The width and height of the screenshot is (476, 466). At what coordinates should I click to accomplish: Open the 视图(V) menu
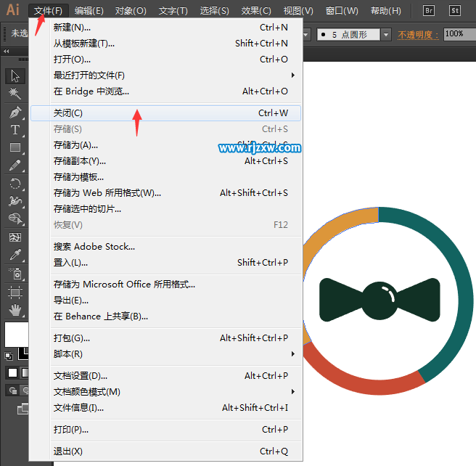pos(298,11)
